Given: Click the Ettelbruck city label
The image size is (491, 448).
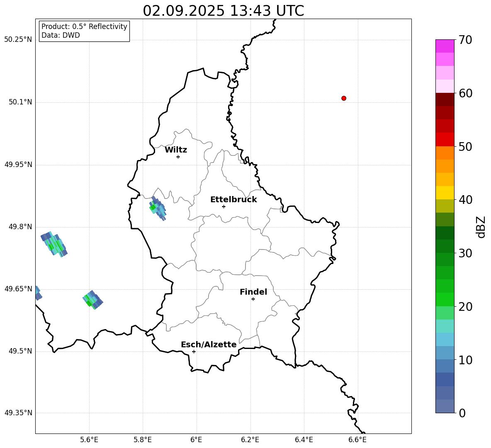Looking at the screenshot, I should 233,200.
